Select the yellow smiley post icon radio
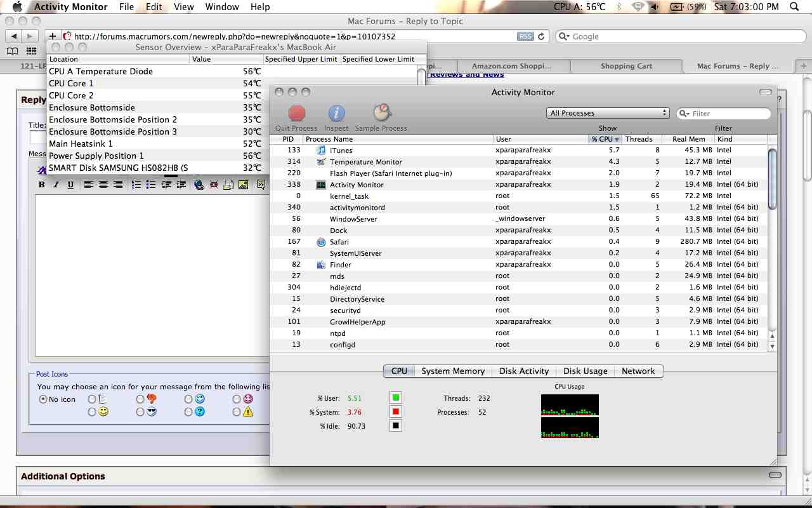The height and width of the screenshot is (508, 812). pyautogui.click(x=92, y=412)
